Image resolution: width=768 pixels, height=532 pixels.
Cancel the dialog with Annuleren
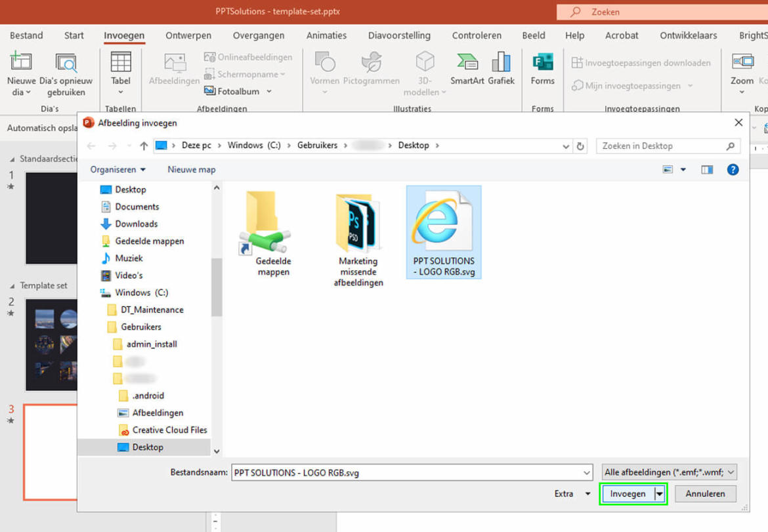(705, 494)
